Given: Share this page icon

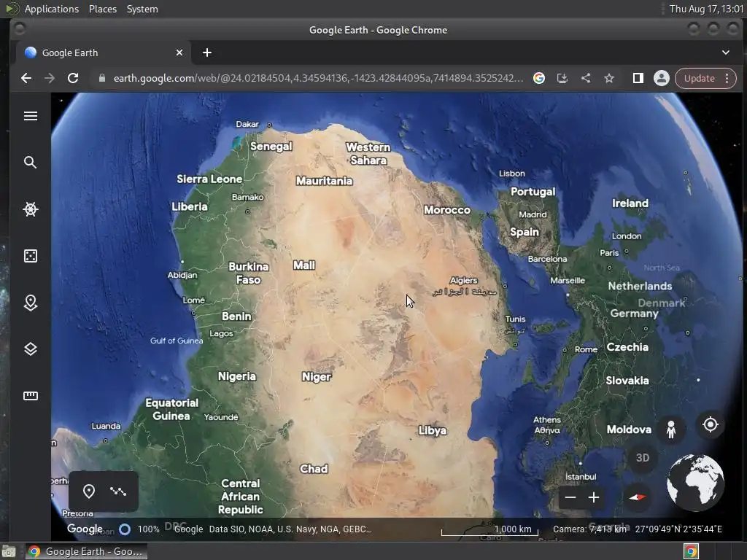Looking at the screenshot, I should pyautogui.click(x=586, y=78).
